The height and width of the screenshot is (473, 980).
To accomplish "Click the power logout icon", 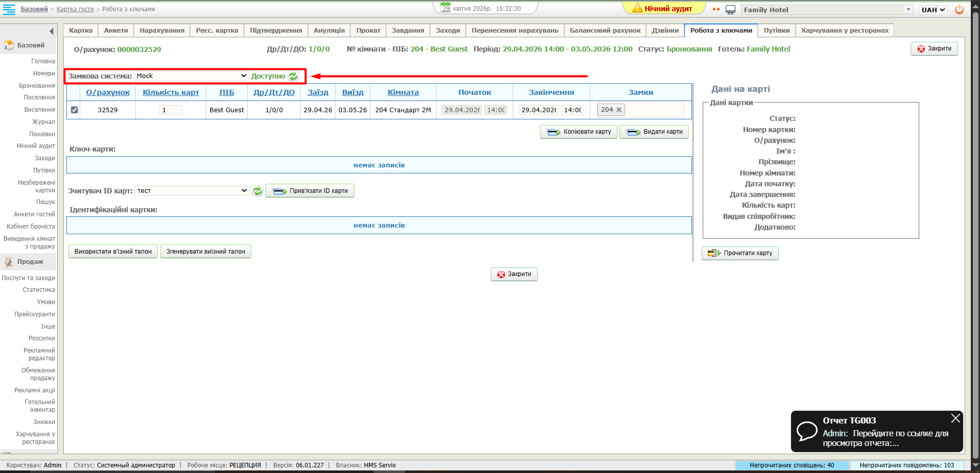I will (x=959, y=10).
